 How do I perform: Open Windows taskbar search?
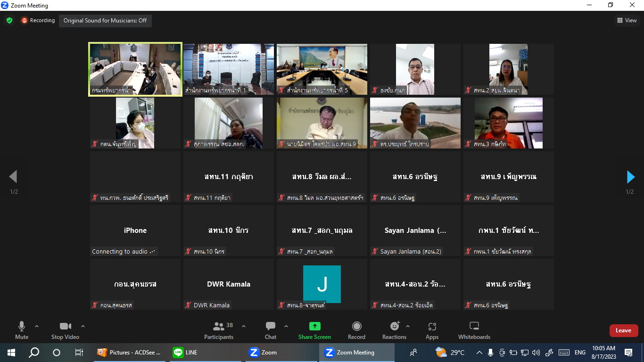(34, 352)
